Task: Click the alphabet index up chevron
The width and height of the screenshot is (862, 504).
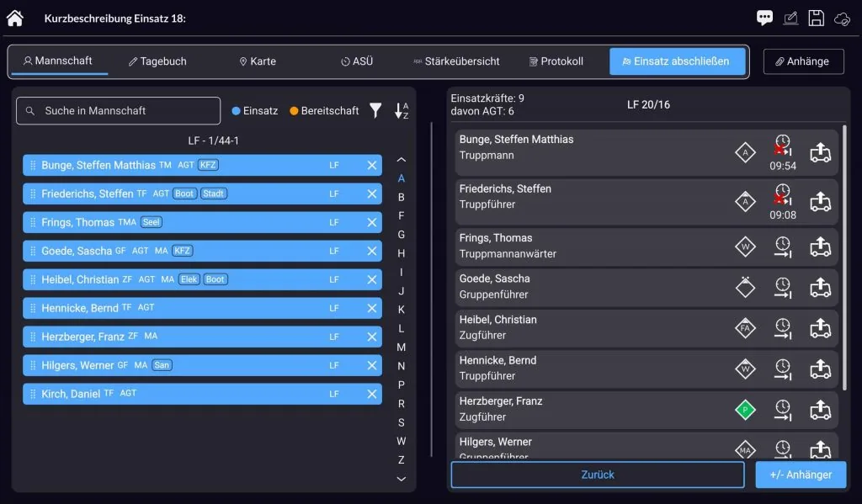Action: point(402,160)
